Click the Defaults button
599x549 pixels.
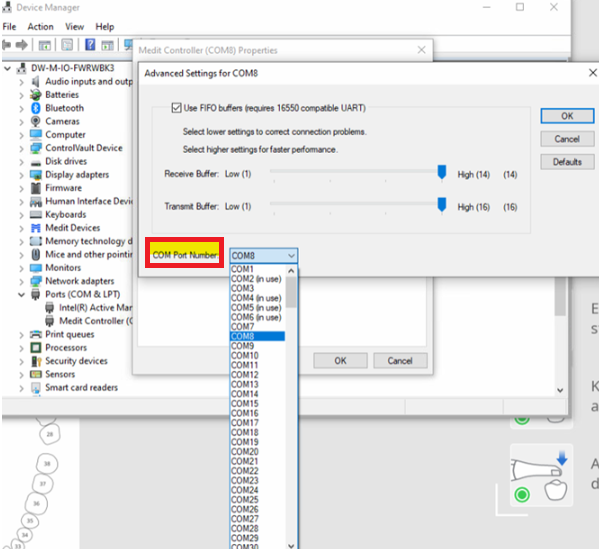pos(567,162)
